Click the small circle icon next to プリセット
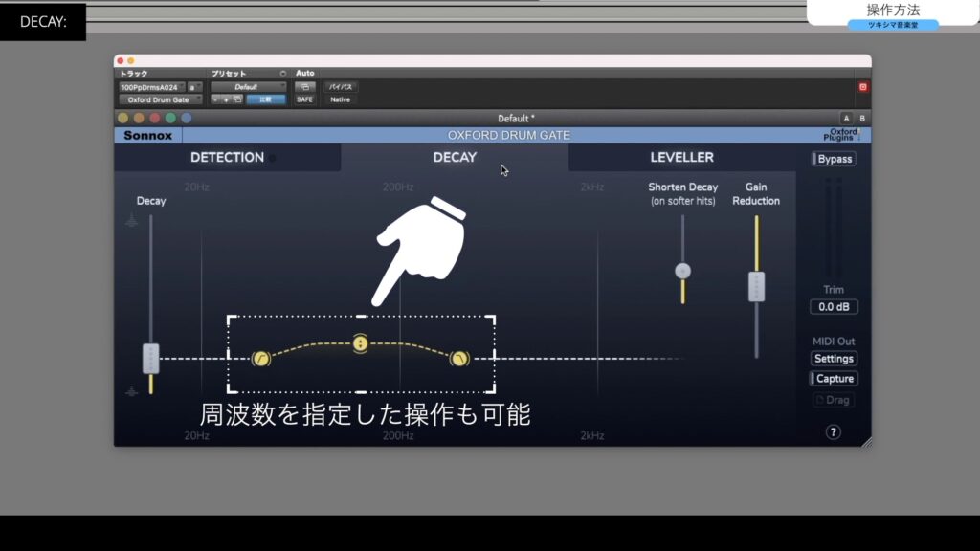Image resolution: width=980 pixels, height=551 pixels. [282, 74]
